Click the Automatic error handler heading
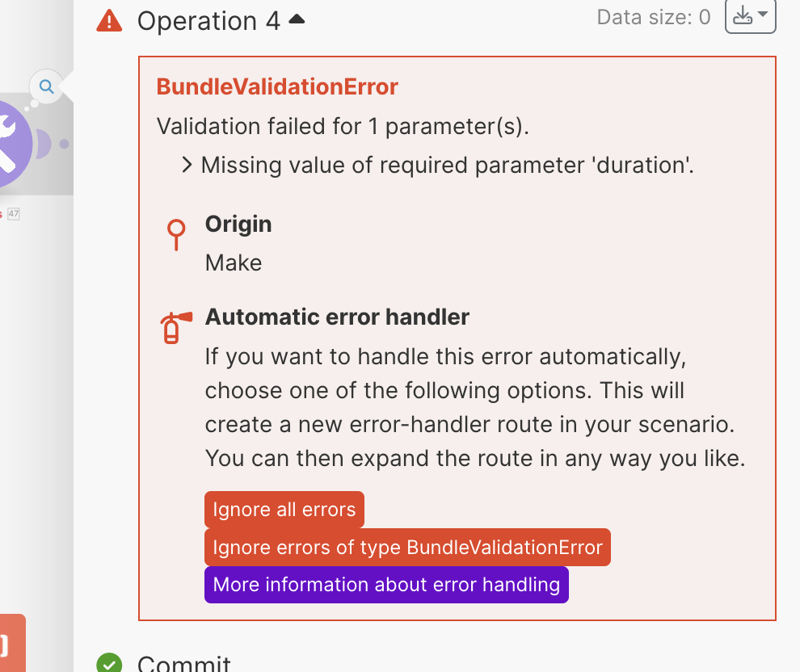Image resolution: width=800 pixels, height=672 pixels. pyautogui.click(x=337, y=317)
